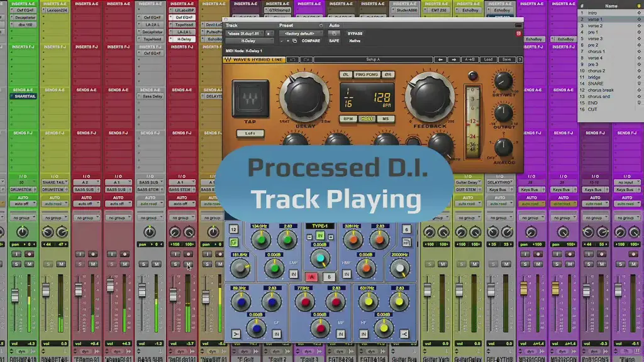Viewport: 644px width, 362px height.
Task: Tap tempo on the H-Delay TAP pad
Action: (x=250, y=99)
